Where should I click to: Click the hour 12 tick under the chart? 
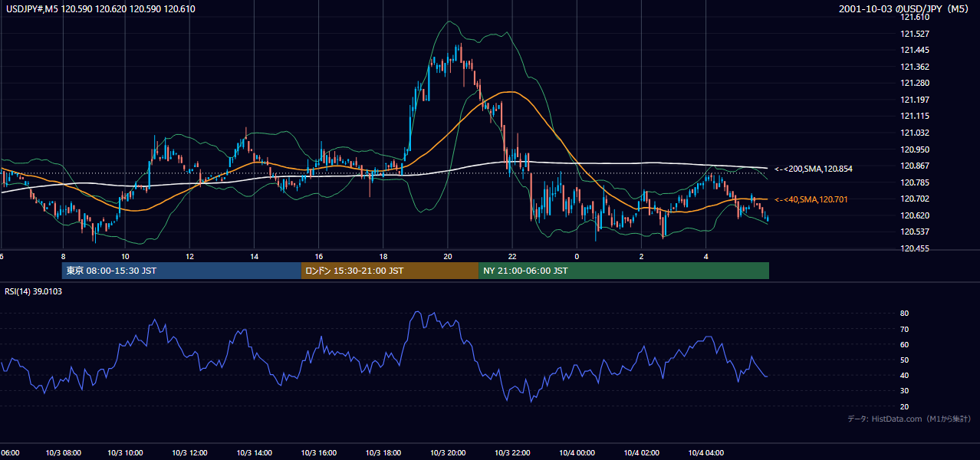point(189,256)
